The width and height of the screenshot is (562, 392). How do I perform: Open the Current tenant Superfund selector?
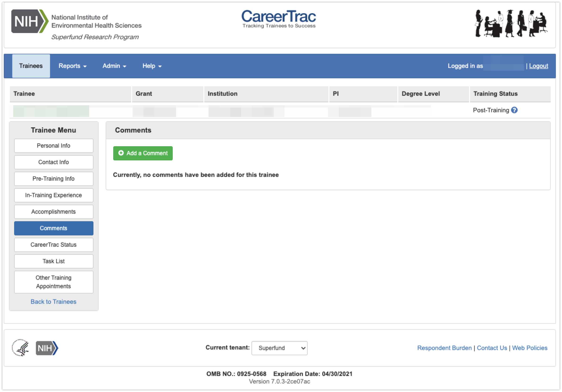pos(279,348)
